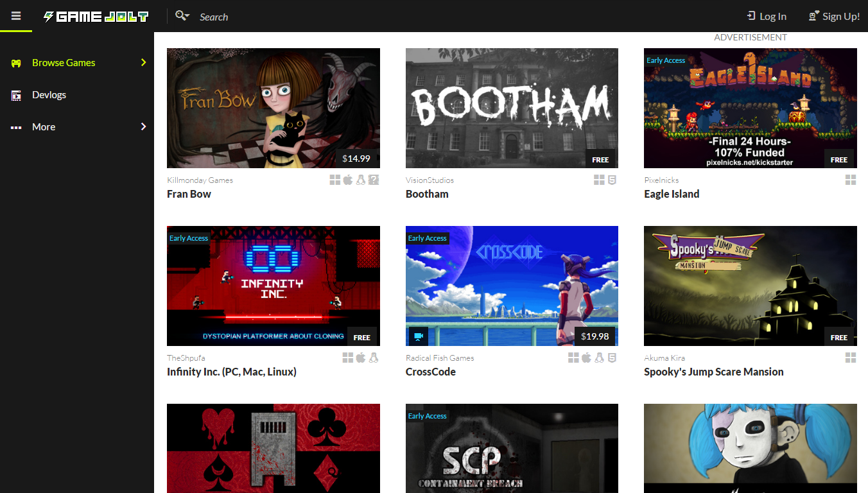This screenshot has width=868, height=493.
Task: Open developer TheShpufa
Action: point(186,358)
